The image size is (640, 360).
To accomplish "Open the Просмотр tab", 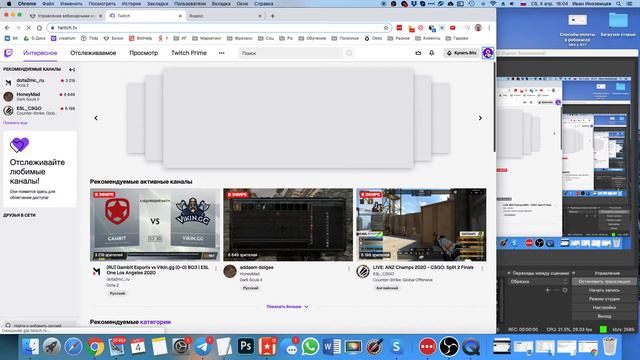I will 143,53.
